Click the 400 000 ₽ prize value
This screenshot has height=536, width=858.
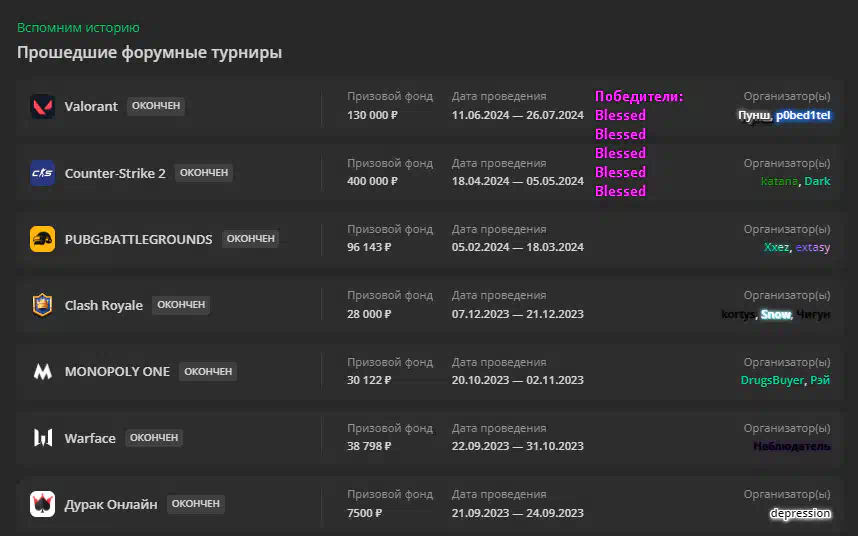(x=372, y=181)
